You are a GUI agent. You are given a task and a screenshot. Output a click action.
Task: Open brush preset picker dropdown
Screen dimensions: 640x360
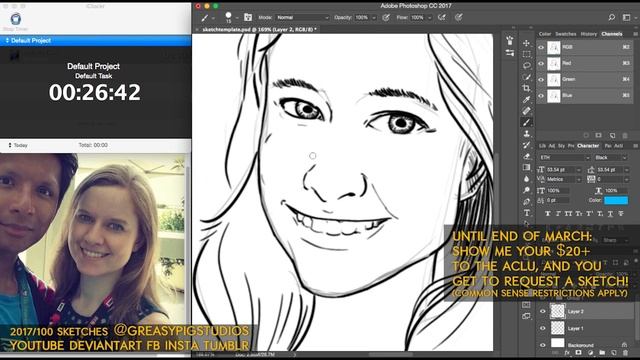click(237, 18)
